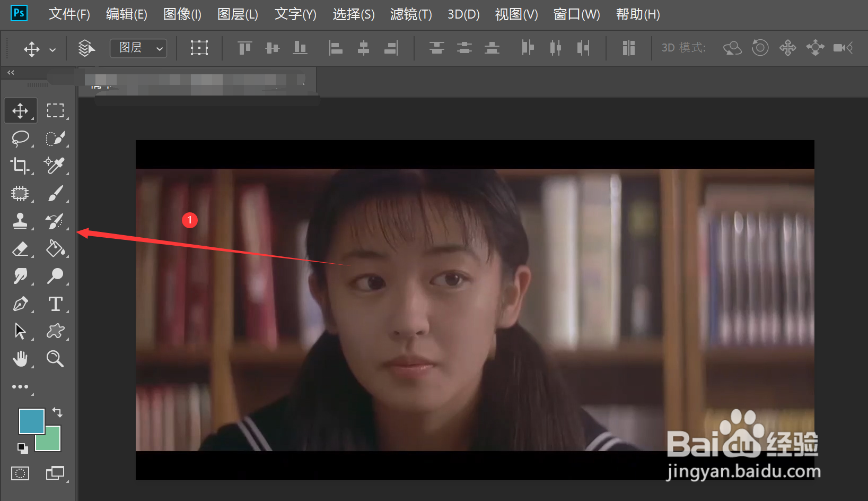Open the 选择(S) menu
The width and height of the screenshot is (868, 501).
click(354, 14)
